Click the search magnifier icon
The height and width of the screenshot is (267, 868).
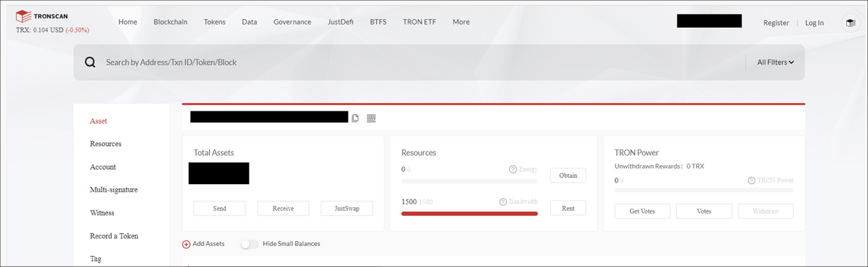point(90,63)
